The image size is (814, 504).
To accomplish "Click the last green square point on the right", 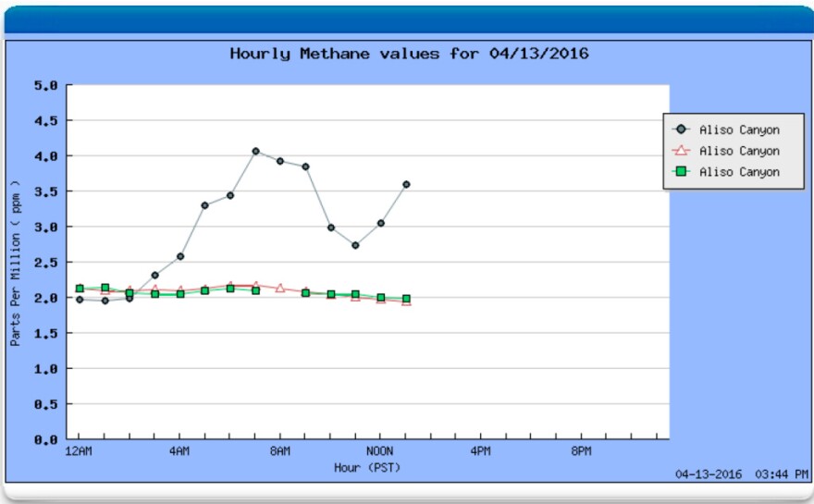I will pos(406,299).
